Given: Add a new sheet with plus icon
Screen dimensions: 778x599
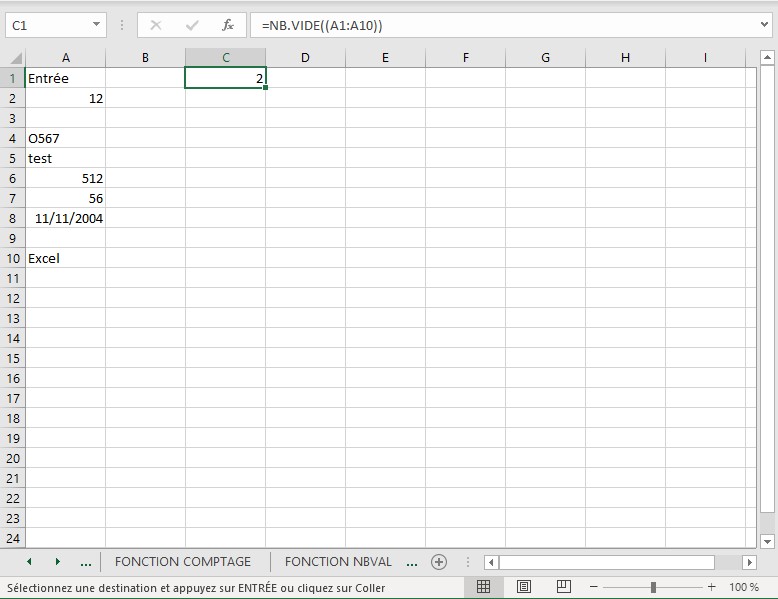Looking at the screenshot, I should [439, 562].
